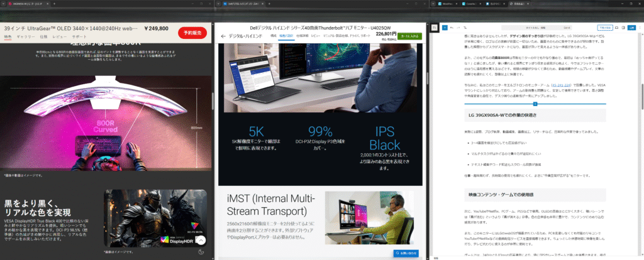Viewport: 644px width, 260px height.
Task: Click heading 映像コンテンツ・ゲームでの使用感
Action: tap(501, 194)
